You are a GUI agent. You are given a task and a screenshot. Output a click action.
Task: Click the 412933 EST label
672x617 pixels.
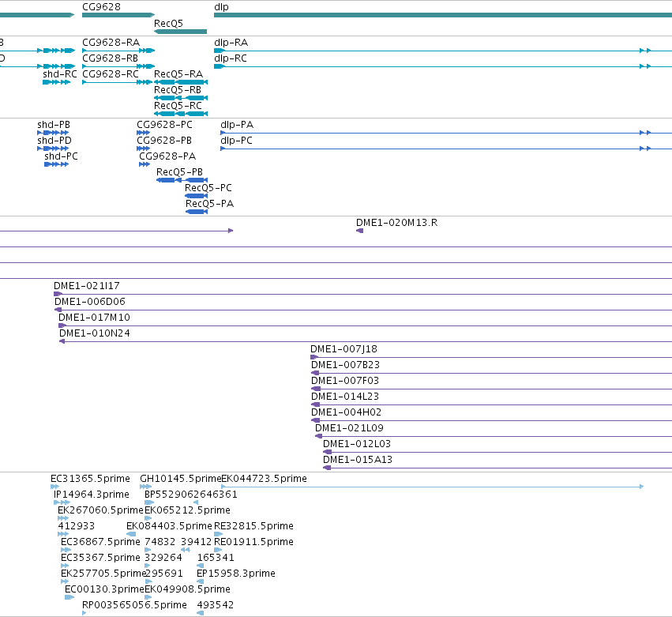77,526
